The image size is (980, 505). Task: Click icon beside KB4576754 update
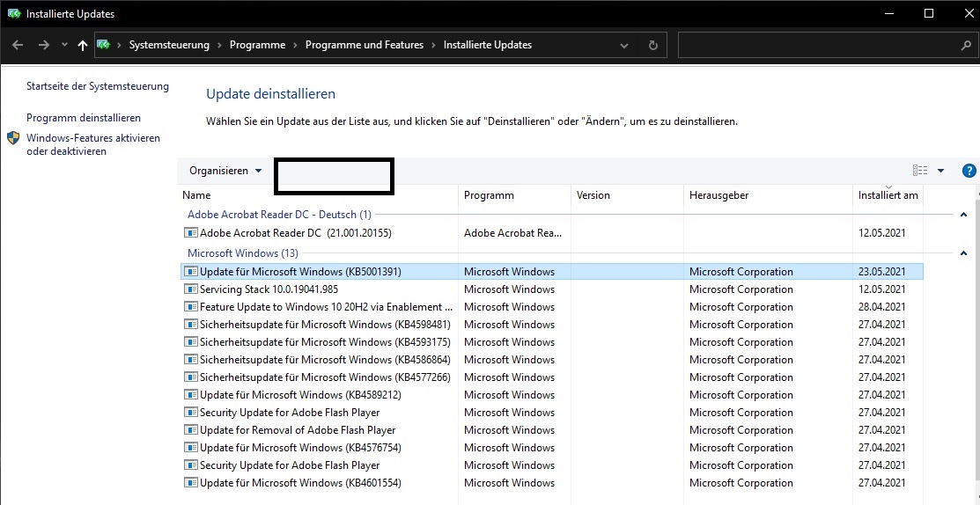(x=190, y=448)
